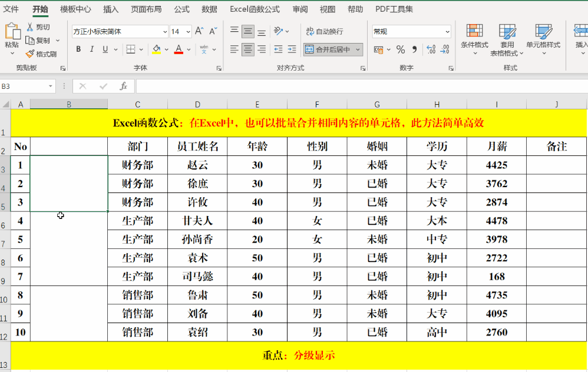Expand the underline style dropdown arrow
The width and height of the screenshot is (588, 372).
tap(115, 49)
